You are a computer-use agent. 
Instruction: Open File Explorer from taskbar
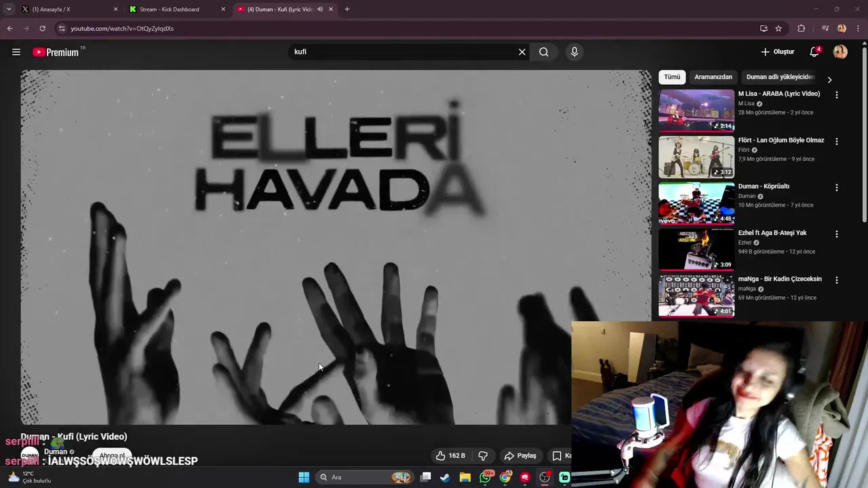click(x=465, y=477)
